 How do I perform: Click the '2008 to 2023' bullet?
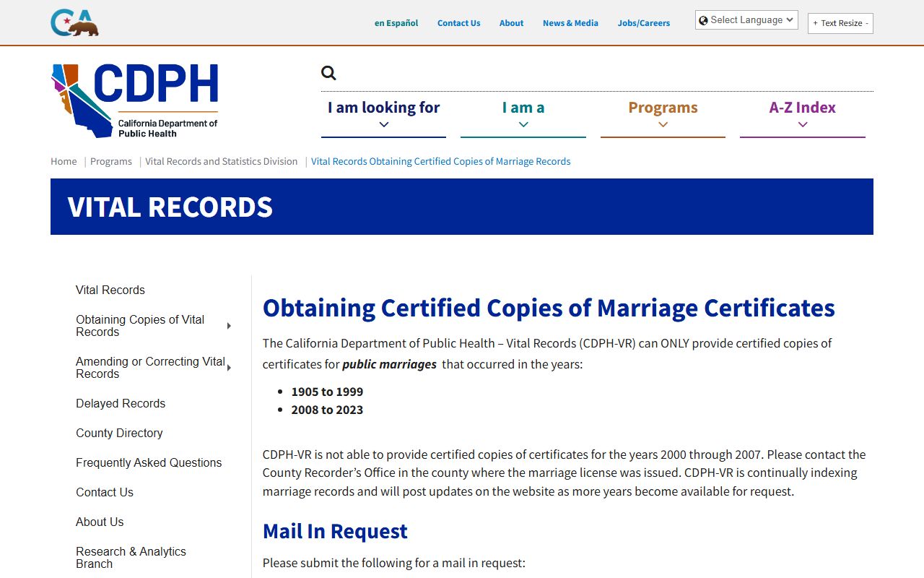[327, 410]
